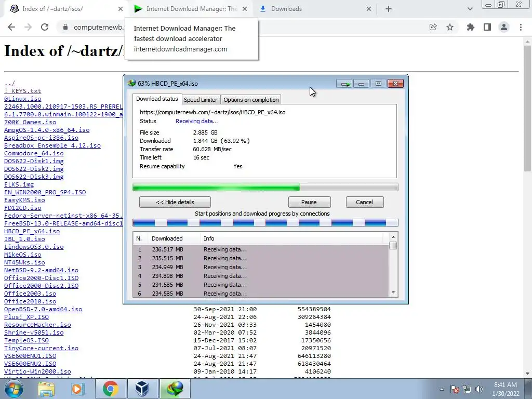Open VirtualBox from the taskbar
This screenshot has height=399, width=532.
[141, 389]
